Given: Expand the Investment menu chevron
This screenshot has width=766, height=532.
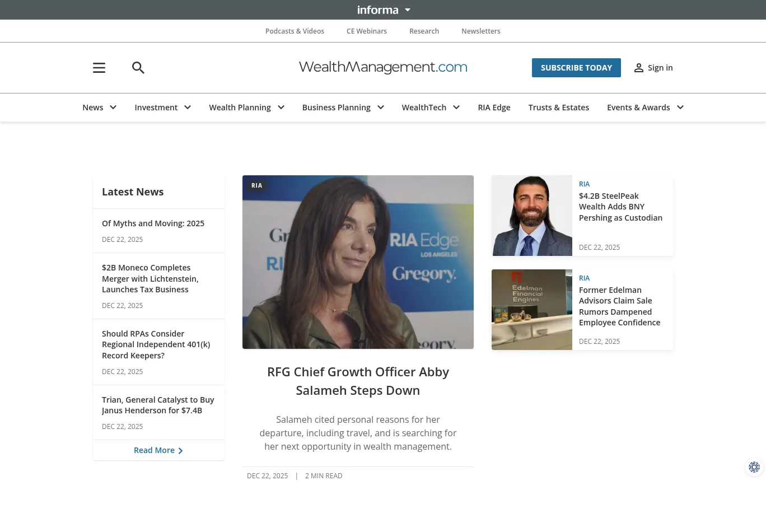Looking at the screenshot, I should 188,107.
